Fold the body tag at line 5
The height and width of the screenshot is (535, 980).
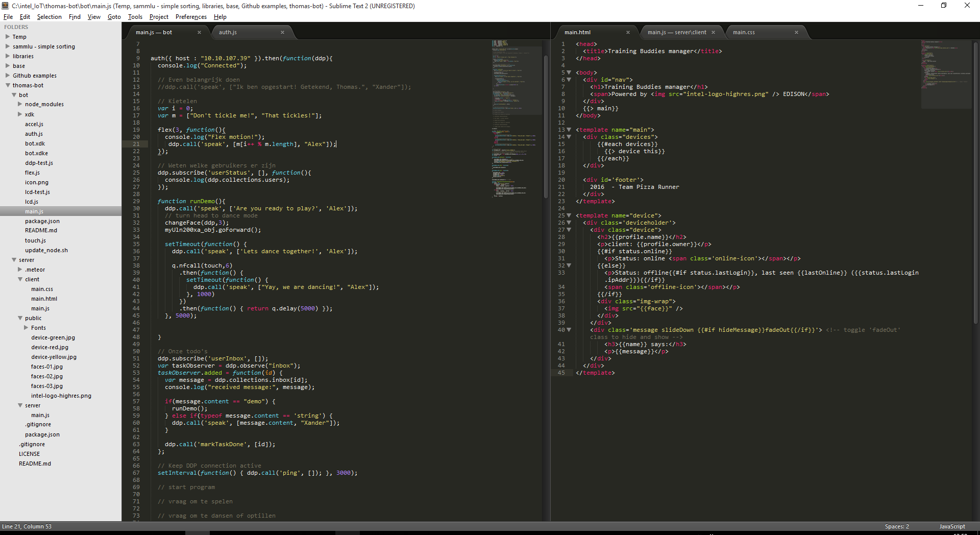point(569,72)
